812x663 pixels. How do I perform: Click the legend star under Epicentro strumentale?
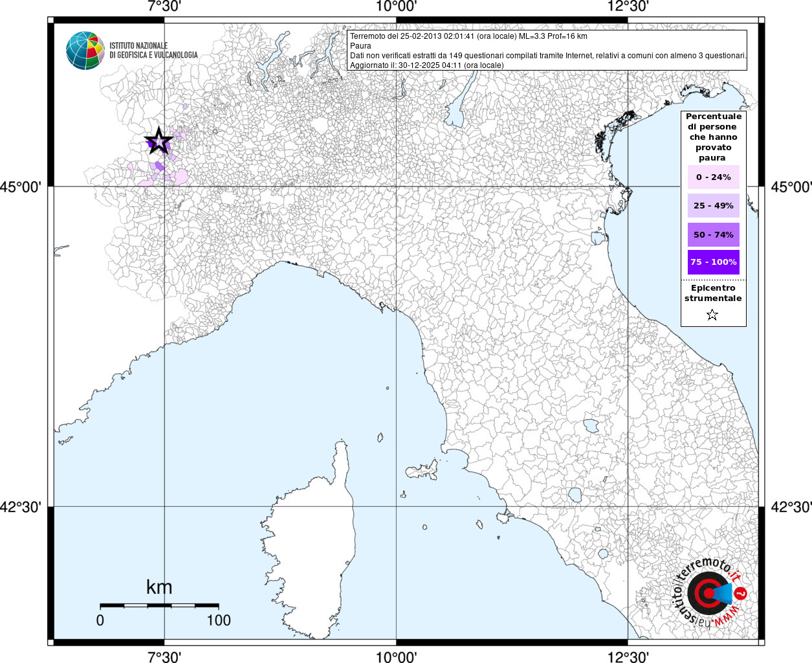click(712, 315)
